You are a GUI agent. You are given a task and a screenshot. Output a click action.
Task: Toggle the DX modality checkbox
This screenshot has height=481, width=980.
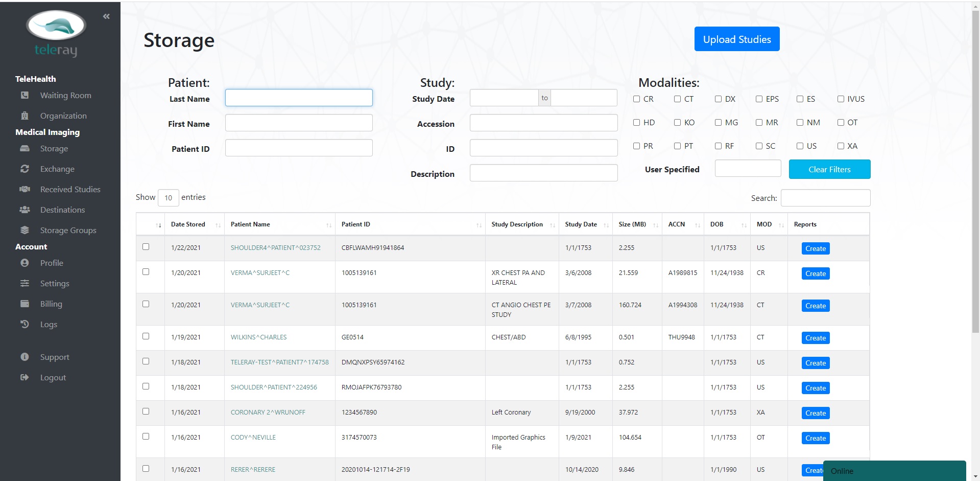718,99
